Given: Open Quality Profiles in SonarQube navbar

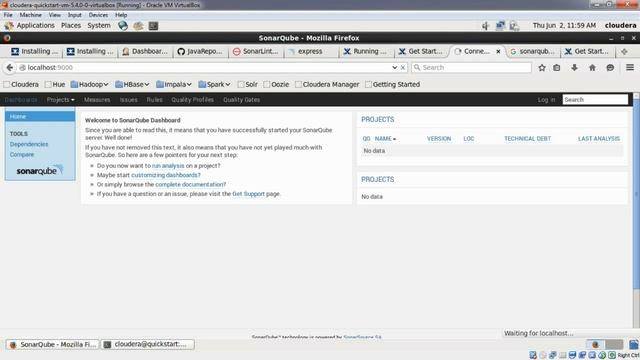Looking at the screenshot, I should (x=192, y=100).
